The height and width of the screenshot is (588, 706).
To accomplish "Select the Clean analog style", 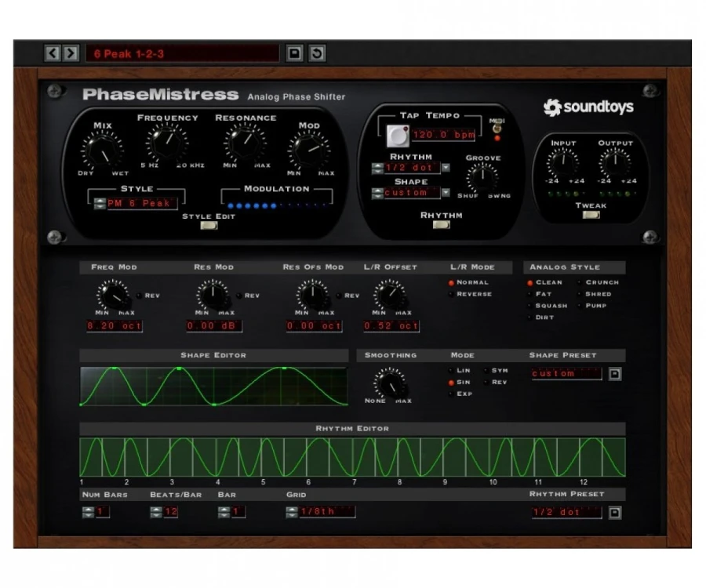I will point(530,282).
